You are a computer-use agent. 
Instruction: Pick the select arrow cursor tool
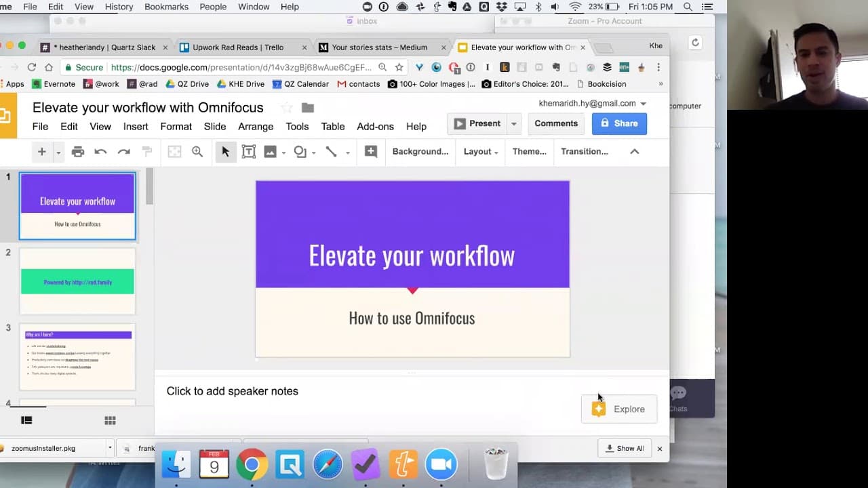[x=225, y=152]
